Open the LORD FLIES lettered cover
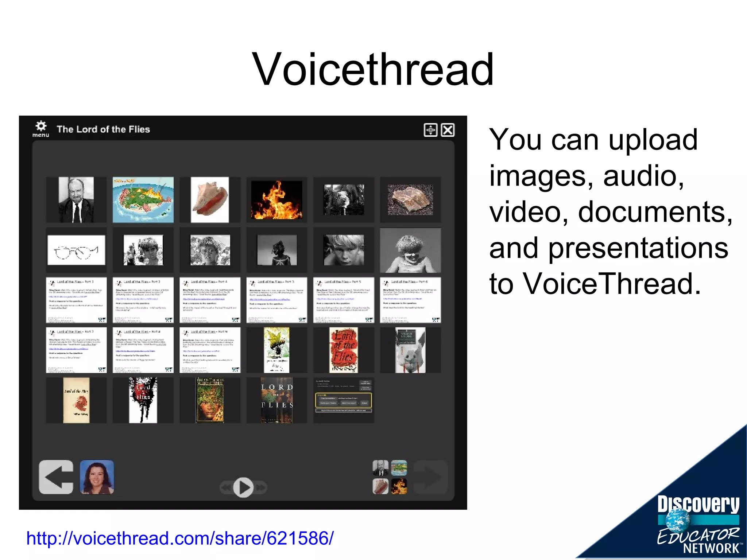The height and width of the screenshot is (560, 747). pyautogui.click(x=276, y=400)
